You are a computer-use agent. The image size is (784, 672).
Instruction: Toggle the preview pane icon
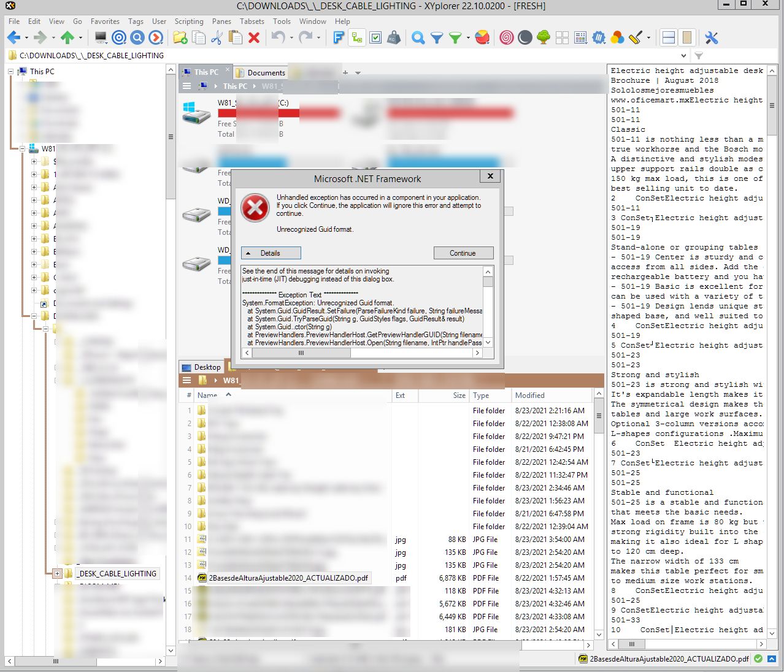[686, 37]
